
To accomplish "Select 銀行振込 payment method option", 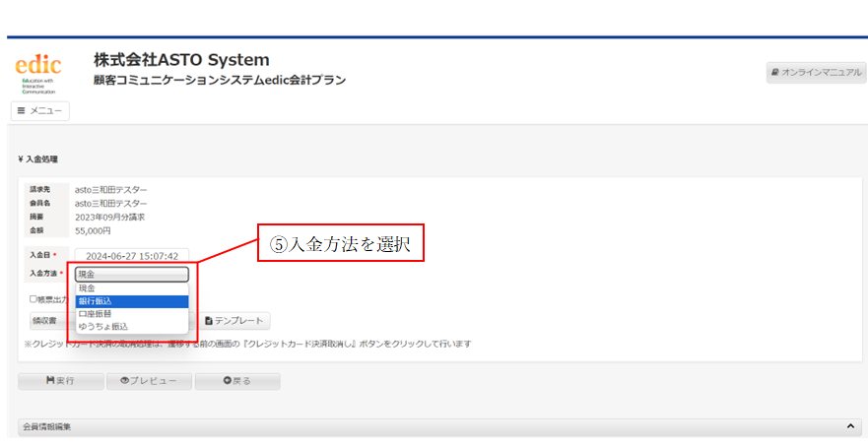I will [132, 301].
